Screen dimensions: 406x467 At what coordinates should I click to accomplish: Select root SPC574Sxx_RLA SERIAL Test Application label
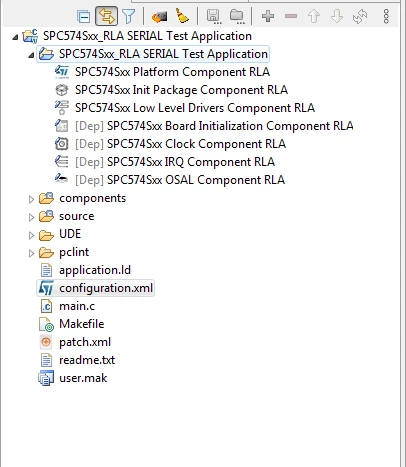click(147, 36)
